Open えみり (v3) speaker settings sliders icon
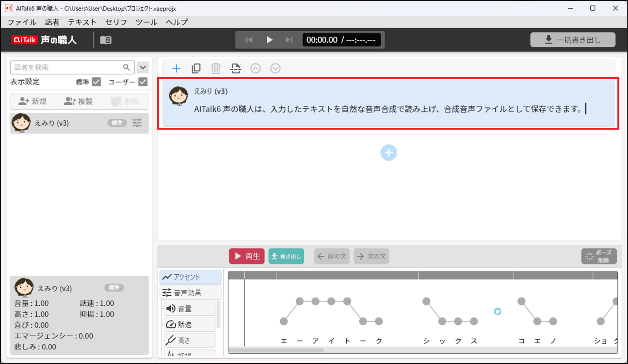 coord(137,123)
